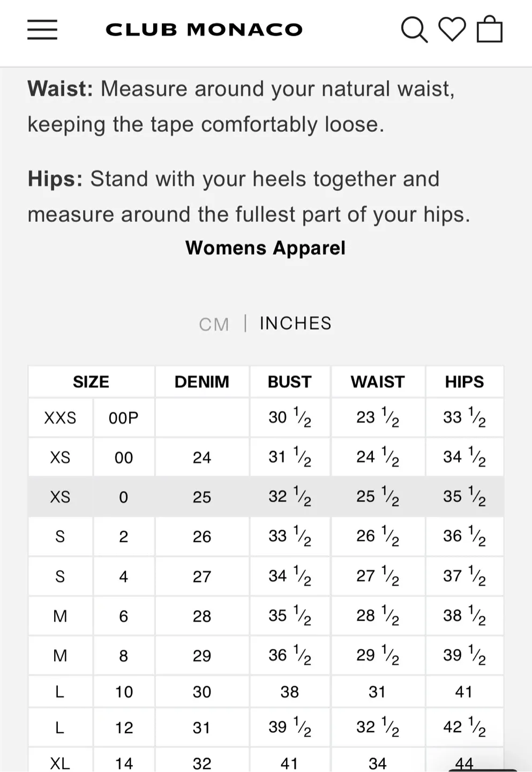Image resolution: width=532 pixels, height=772 pixels.
Task: Click the DENIM column header
Action: point(202,382)
